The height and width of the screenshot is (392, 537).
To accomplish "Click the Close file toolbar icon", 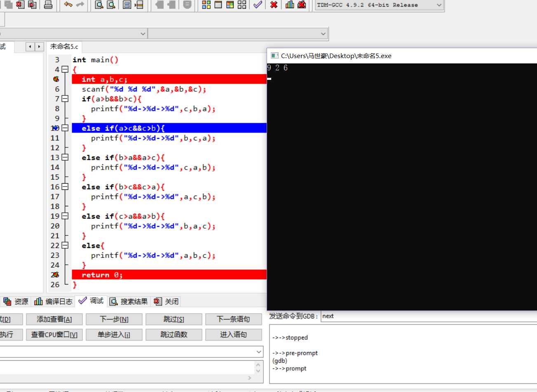I will point(20,5).
